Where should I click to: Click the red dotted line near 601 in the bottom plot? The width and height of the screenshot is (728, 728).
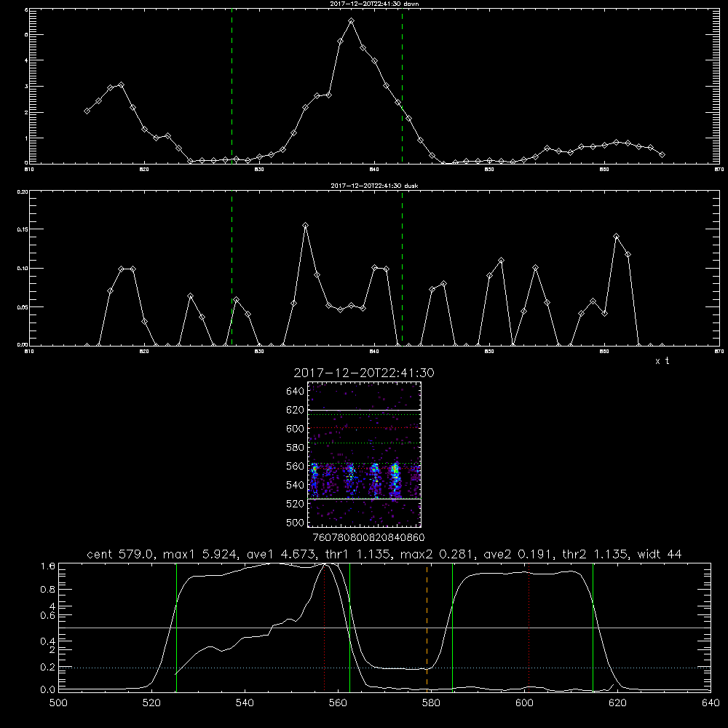tap(529, 627)
